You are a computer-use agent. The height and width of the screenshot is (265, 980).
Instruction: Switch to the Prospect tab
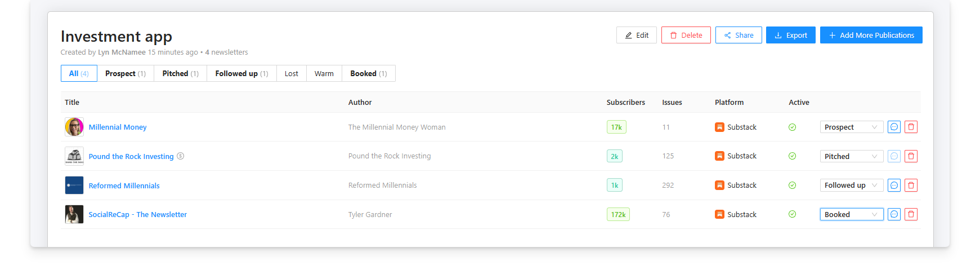[x=125, y=73]
